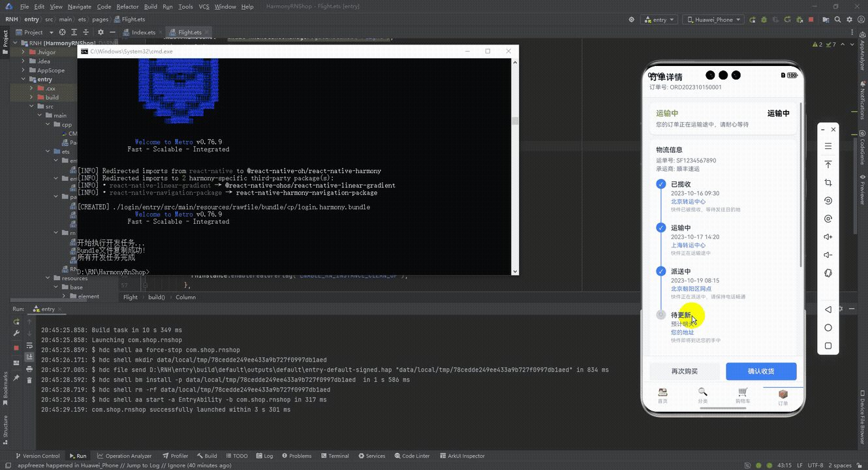Expand the AppScope folder
Viewport: 868px width, 470px height.
click(23, 70)
